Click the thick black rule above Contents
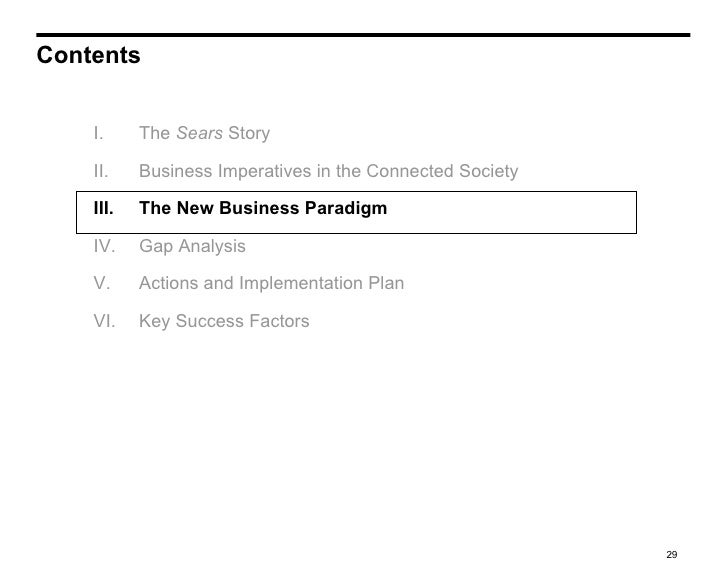The image size is (728, 568). [x=363, y=35]
